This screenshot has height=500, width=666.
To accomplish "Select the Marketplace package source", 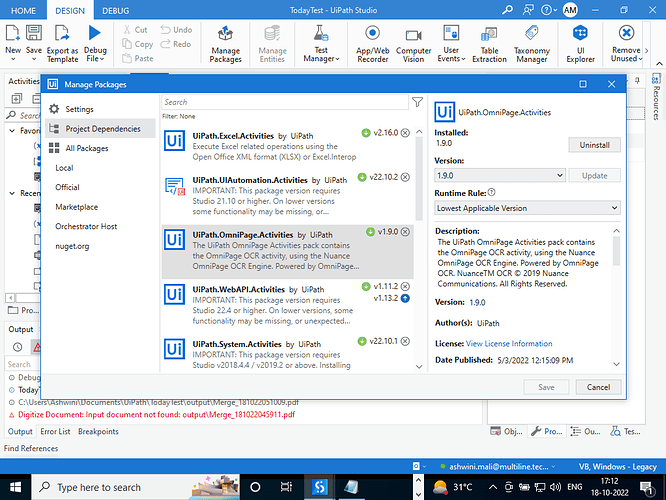I will pyautogui.click(x=76, y=207).
